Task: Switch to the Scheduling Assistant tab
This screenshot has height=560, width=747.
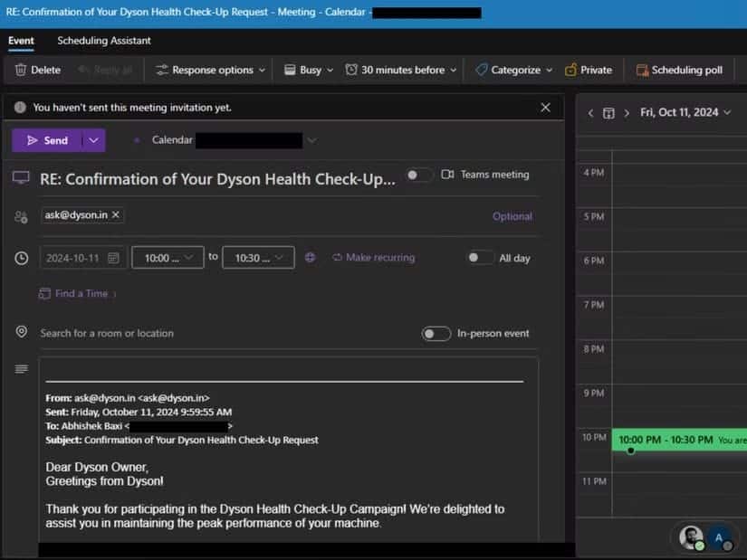Action: (102, 41)
